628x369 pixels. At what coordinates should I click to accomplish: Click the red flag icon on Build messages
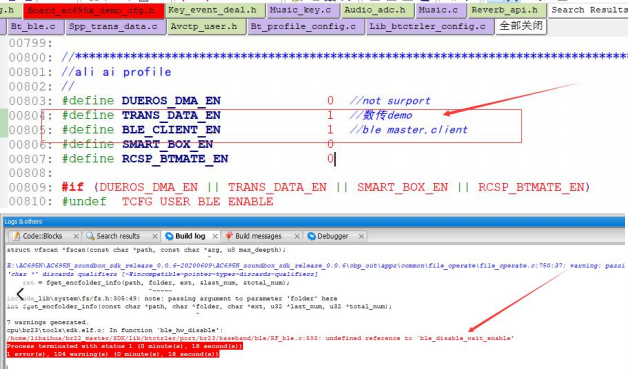[x=229, y=236]
